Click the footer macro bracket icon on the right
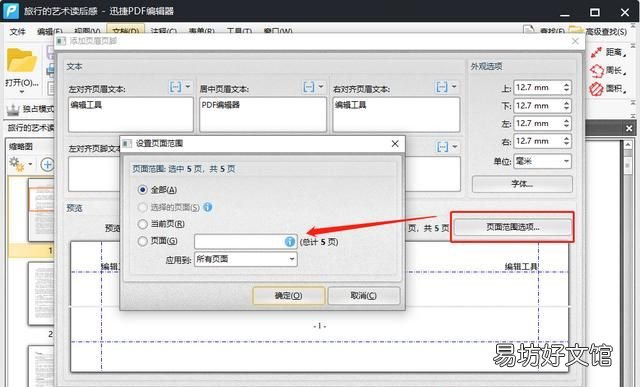 coord(442,147)
